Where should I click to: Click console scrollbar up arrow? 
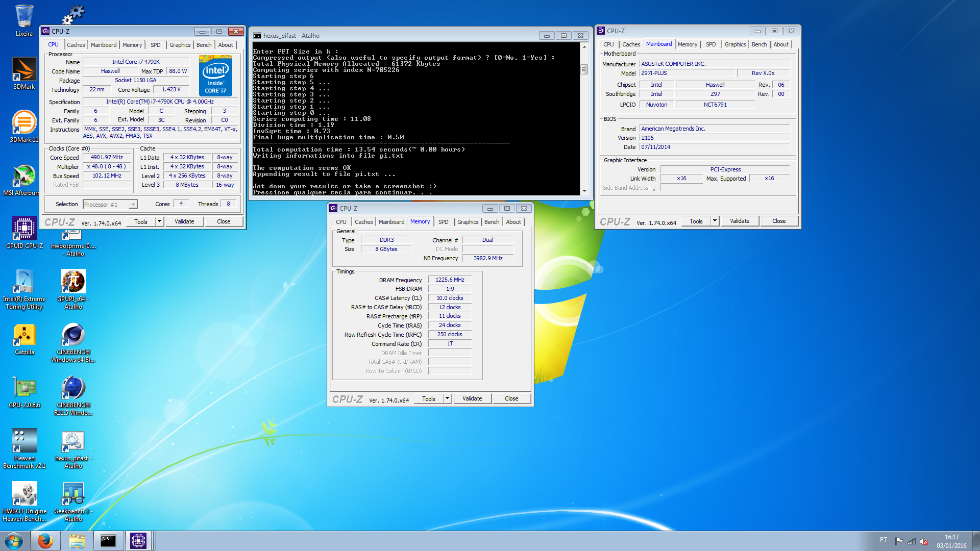[x=584, y=47]
